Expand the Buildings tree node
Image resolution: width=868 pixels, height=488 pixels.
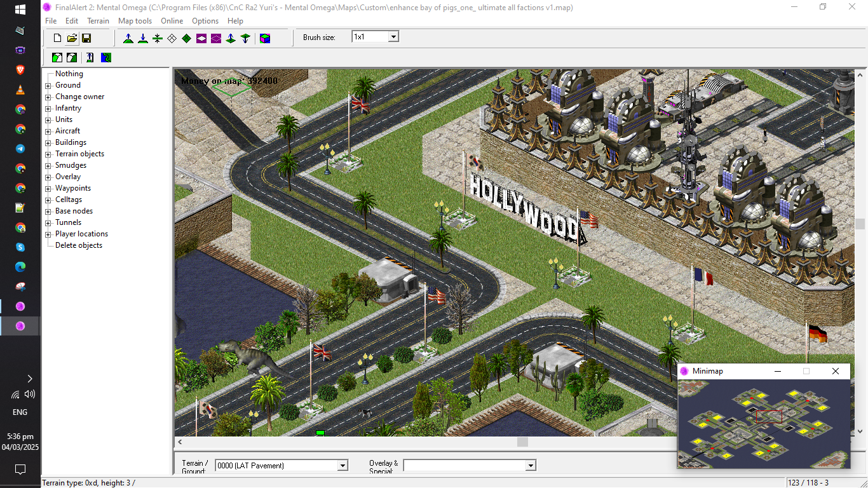point(48,142)
